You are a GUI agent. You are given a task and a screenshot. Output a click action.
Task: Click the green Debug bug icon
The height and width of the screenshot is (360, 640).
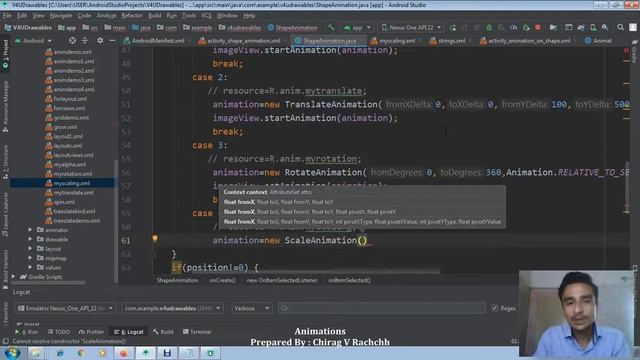[489, 27]
